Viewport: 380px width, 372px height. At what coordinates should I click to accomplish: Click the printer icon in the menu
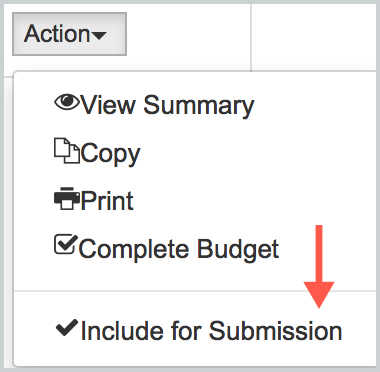click(x=67, y=198)
